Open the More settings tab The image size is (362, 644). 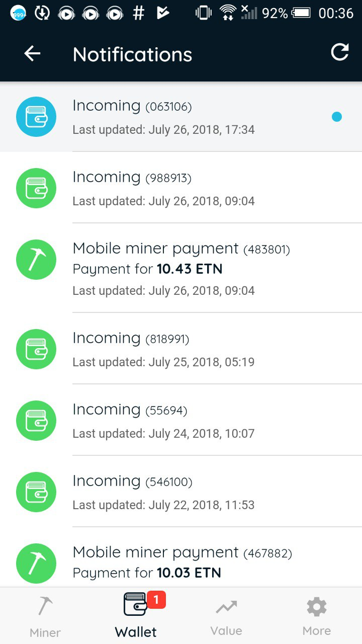pos(317,616)
